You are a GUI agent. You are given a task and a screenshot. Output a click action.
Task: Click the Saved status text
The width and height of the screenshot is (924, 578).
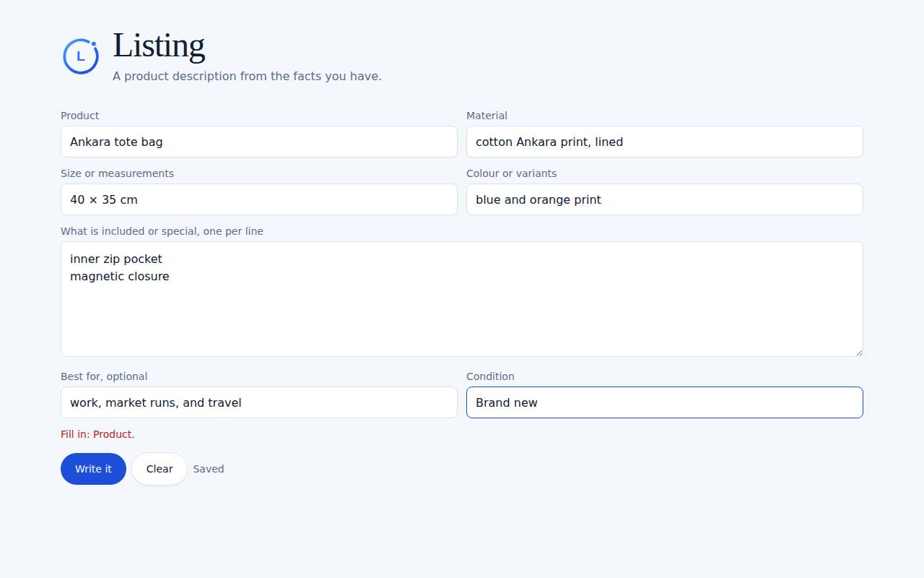click(209, 469)
